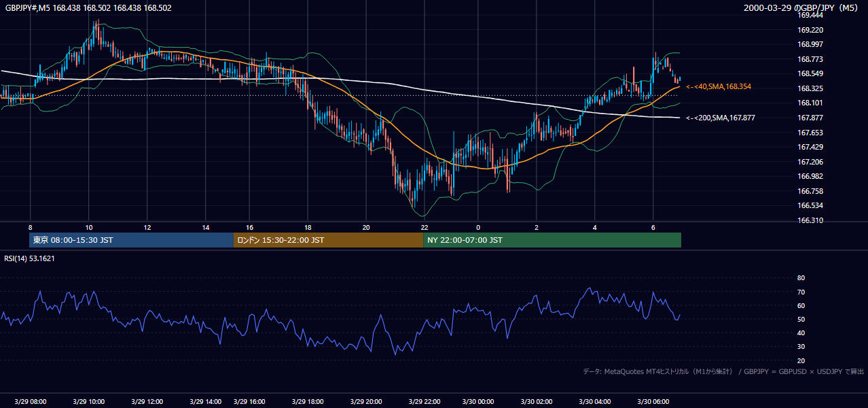Click the 167.653 price axis value

[810, 133]
